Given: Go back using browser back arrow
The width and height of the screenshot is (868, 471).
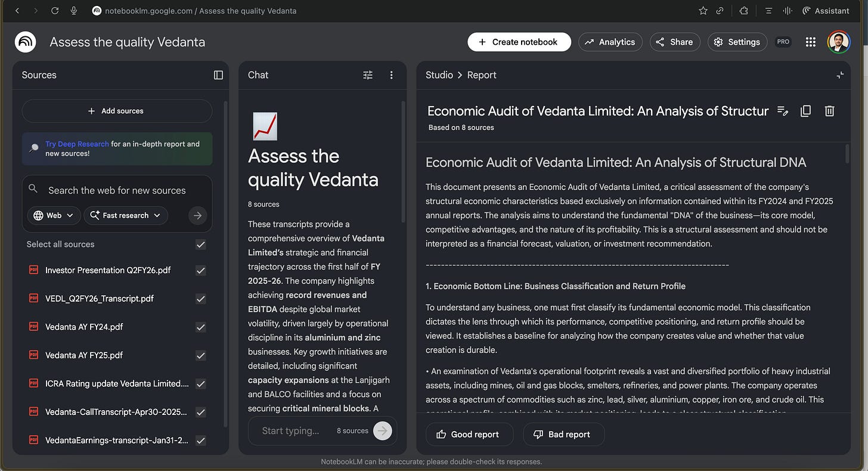Looking at the screenshot, I should tap(16, 11).
